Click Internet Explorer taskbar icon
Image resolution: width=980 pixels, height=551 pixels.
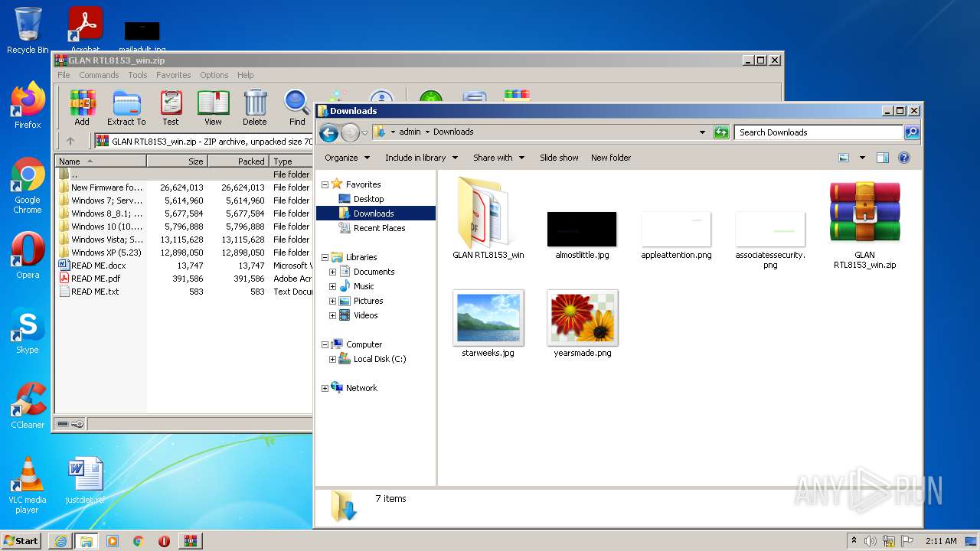[x=60, y=541]
